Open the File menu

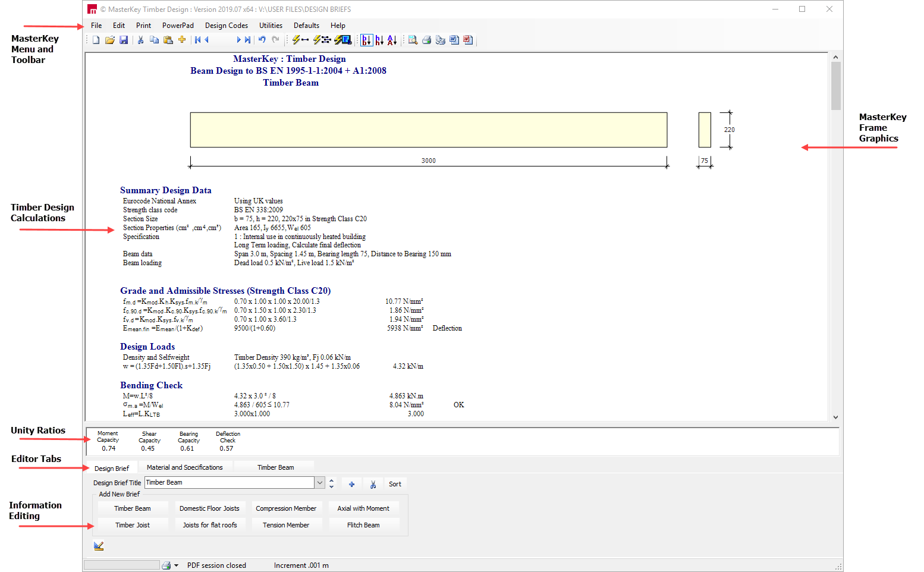96,26
